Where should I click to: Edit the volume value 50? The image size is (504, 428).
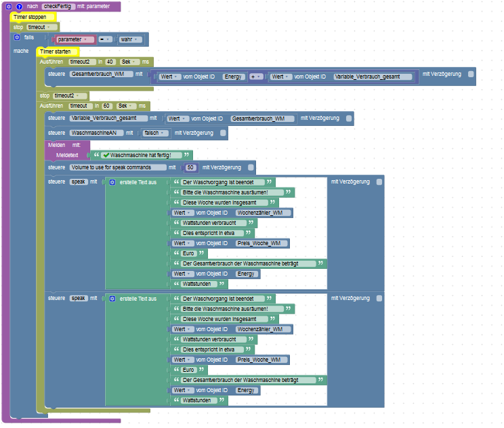(190, 167)
